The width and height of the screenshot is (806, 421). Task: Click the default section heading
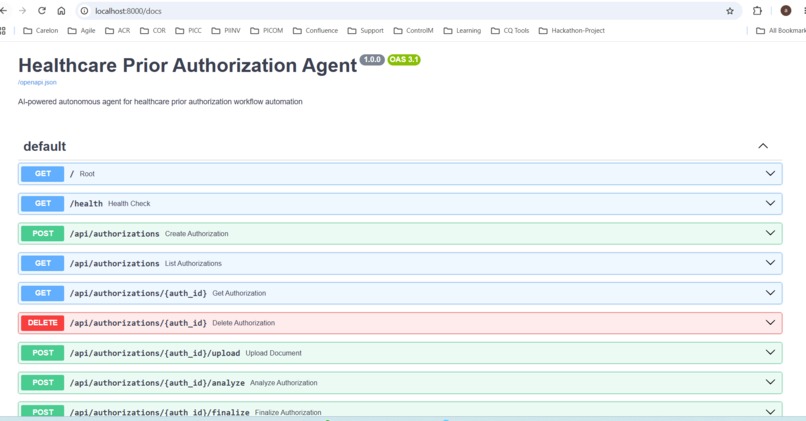tap(45, 147)
